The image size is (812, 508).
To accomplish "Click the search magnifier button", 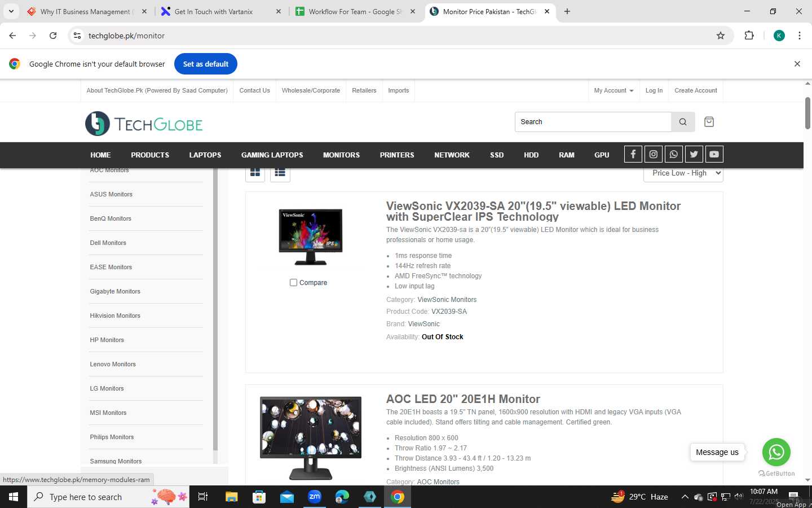I will click(x=683, y=122).
